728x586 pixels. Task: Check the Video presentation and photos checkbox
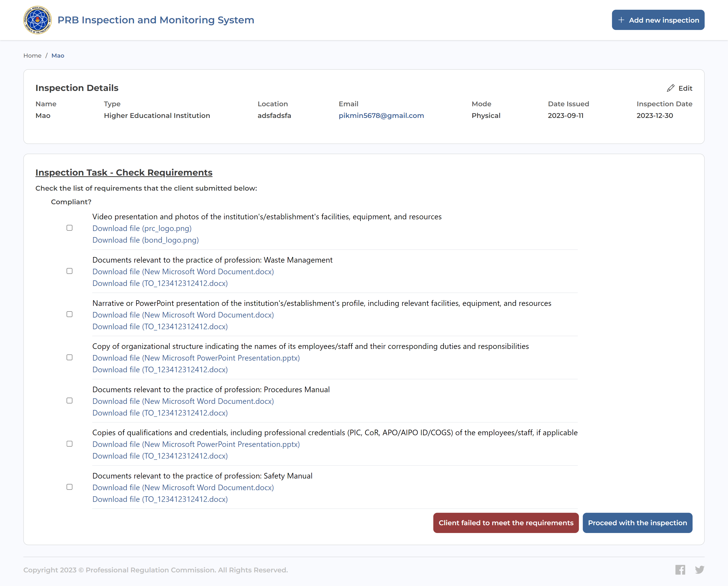click(70, 228)
